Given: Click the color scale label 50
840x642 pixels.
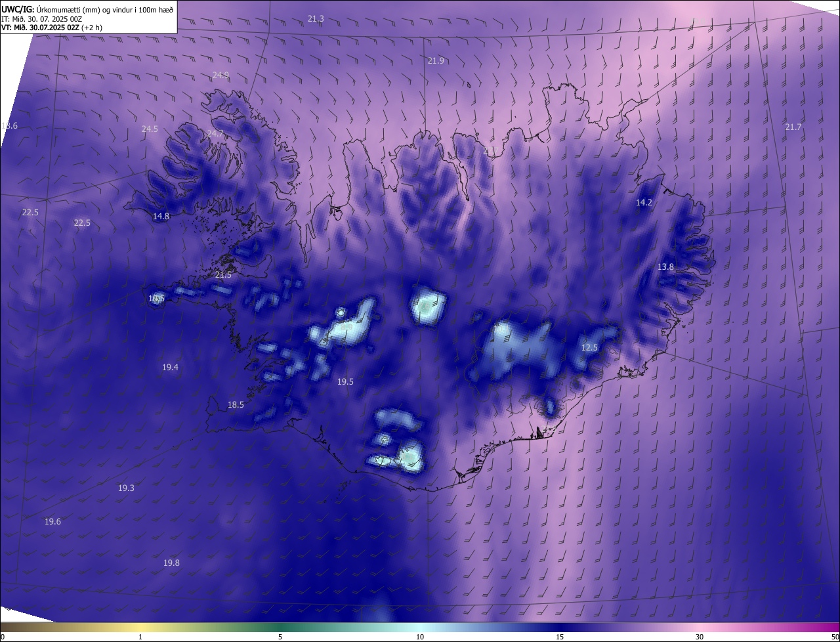Looking at the screenshot, I should pyautogui.click(x=835, y=637).
